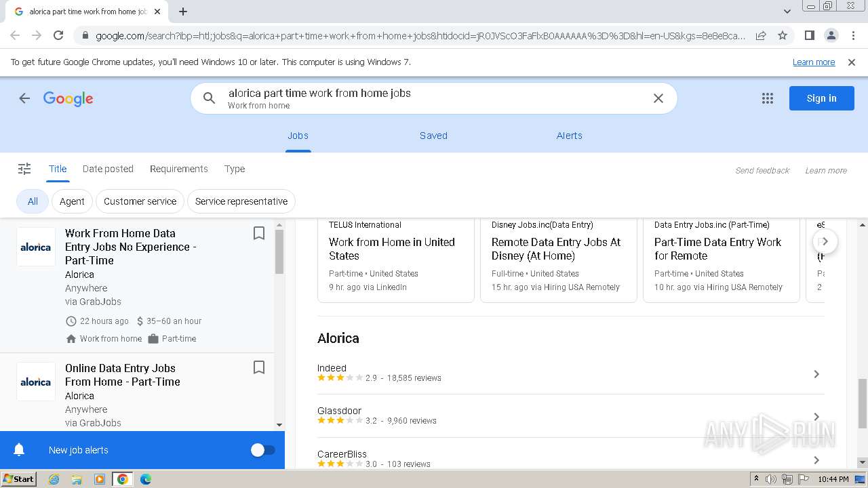Open the Windows Start menu
This screenshot has height=488, width=868.
pyautogui.click(x=19, y=479)
